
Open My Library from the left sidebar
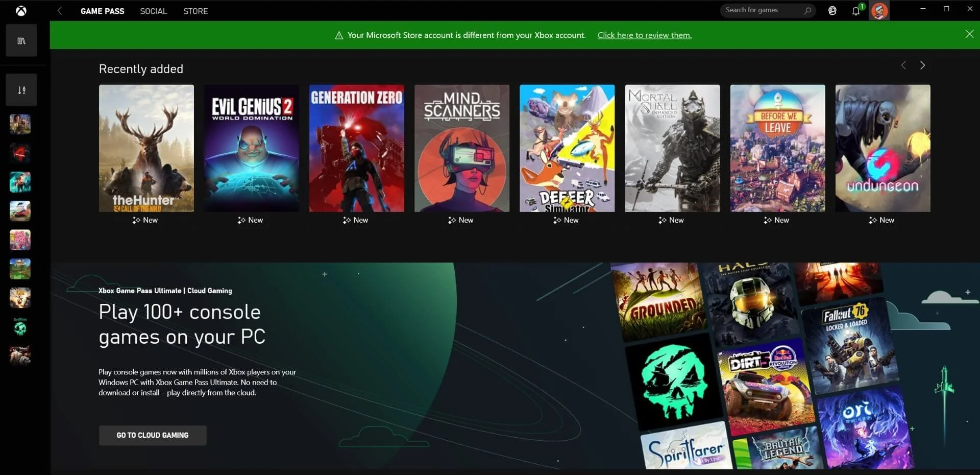(x=21, y=40)
